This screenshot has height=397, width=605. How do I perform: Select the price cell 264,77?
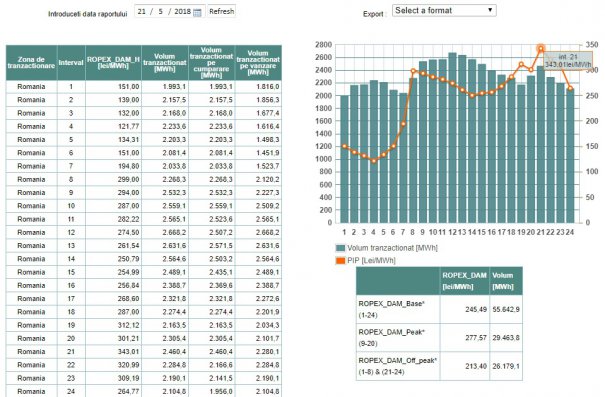point(113,391)
